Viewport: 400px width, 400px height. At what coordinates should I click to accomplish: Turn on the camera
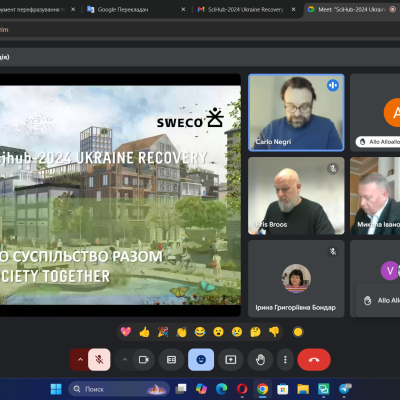tap(144, 360)
